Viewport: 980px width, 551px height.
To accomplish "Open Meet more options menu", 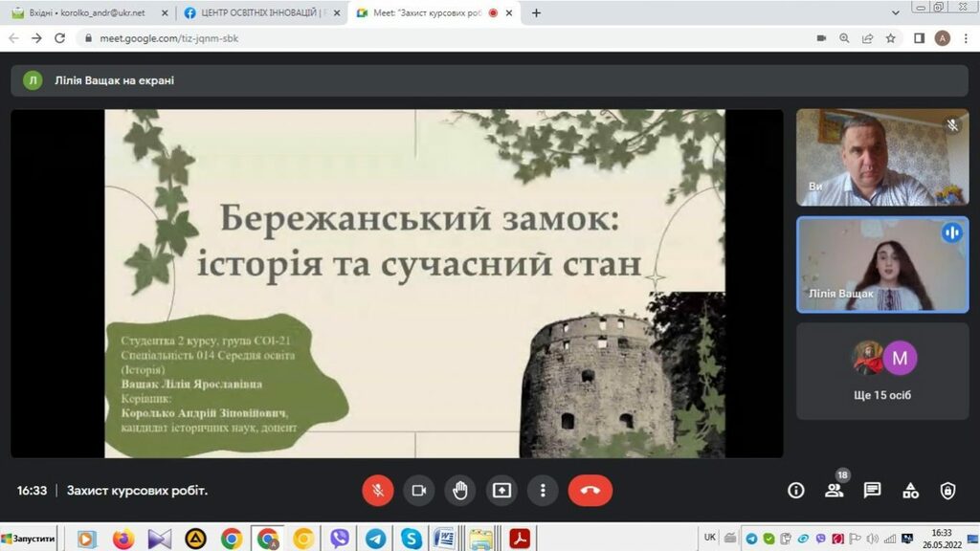I will click(543, 491).
